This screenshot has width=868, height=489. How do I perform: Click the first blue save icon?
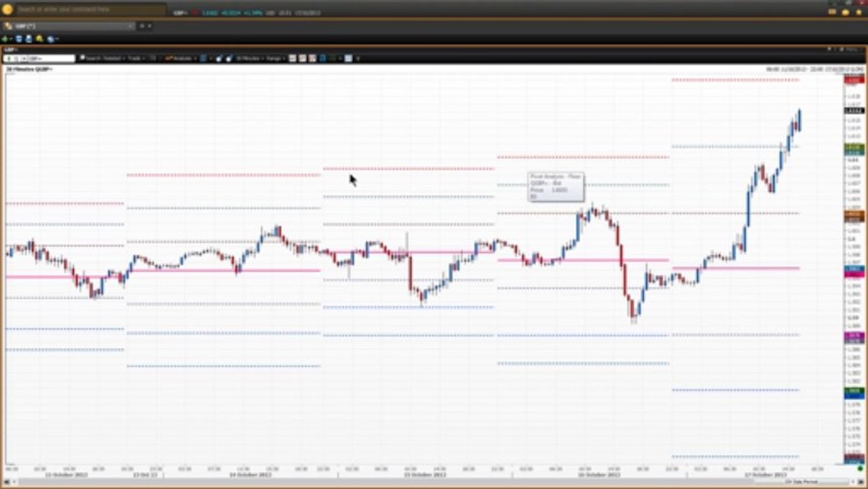(x=19, y=39)
